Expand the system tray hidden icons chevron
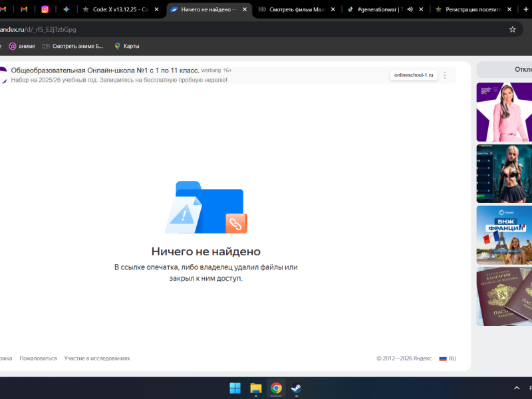The image size is (532, 399). pyautogui.click(x=517, y=388)
